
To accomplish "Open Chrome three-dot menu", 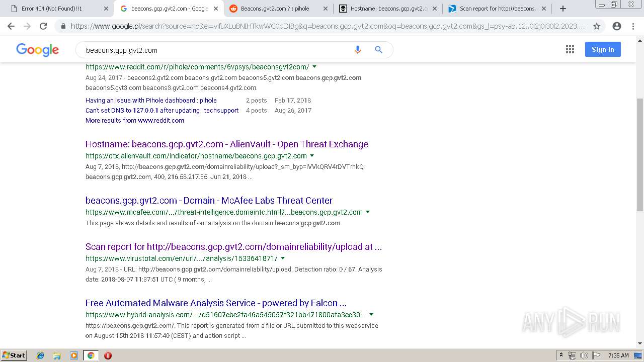I will pos(633,26).
